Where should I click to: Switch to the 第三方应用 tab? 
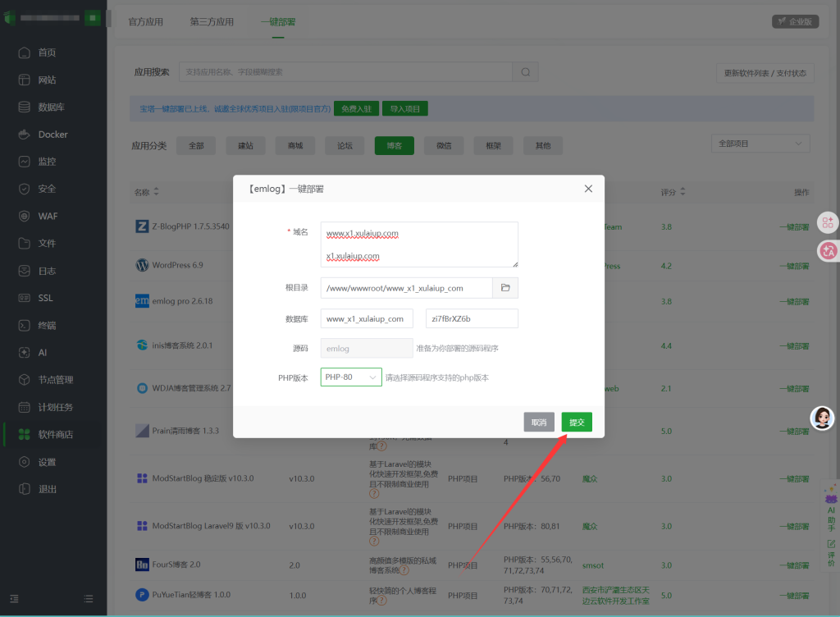[212, 22]
